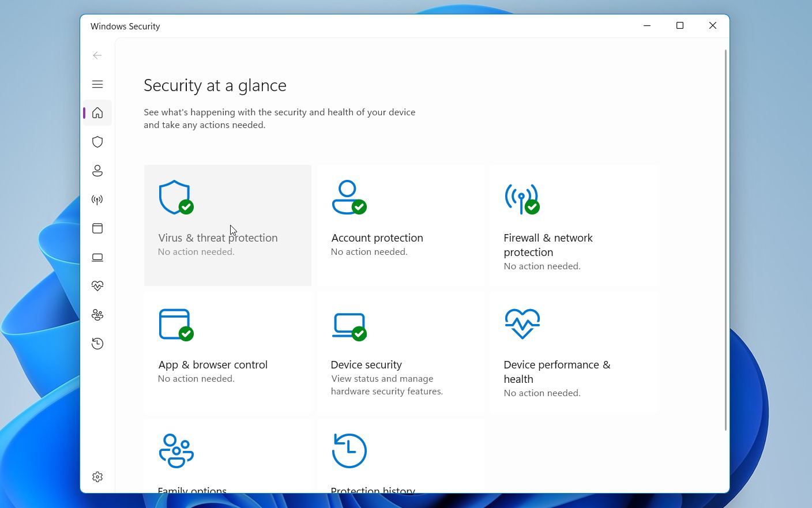
Task: Click the heart icon on Device performance & health tile
Action: pyautogui.click(x=522, y=324)
